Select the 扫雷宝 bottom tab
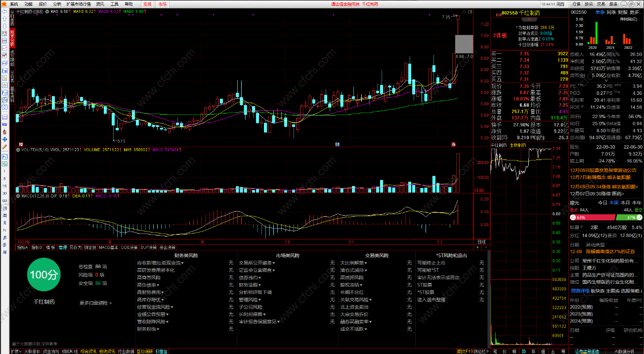 click(x=162, y=351)
